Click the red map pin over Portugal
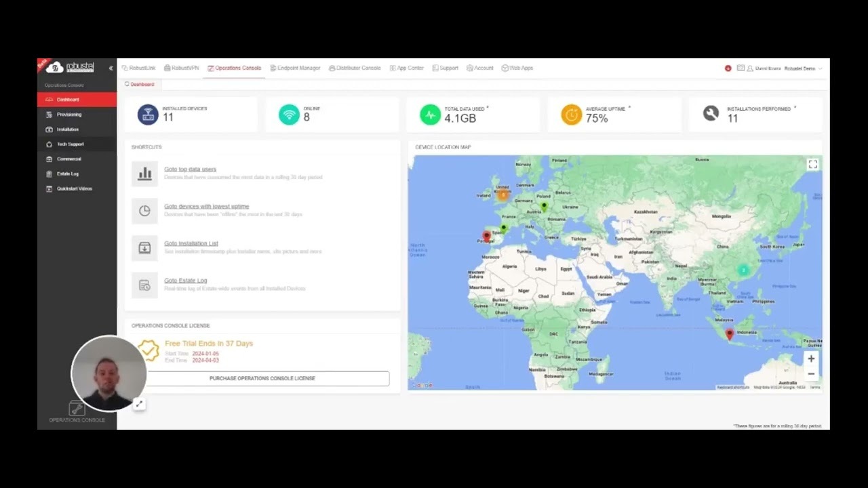 coord(486,237)
